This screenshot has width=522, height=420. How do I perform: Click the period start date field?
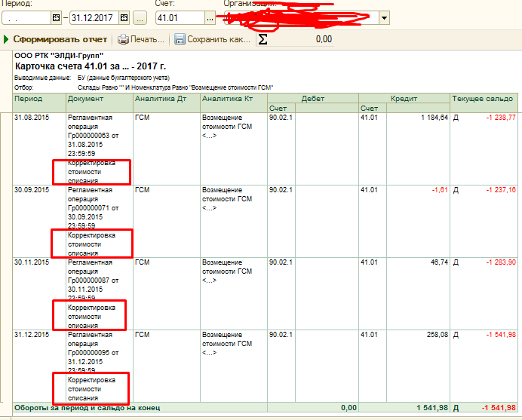(26, 17)
